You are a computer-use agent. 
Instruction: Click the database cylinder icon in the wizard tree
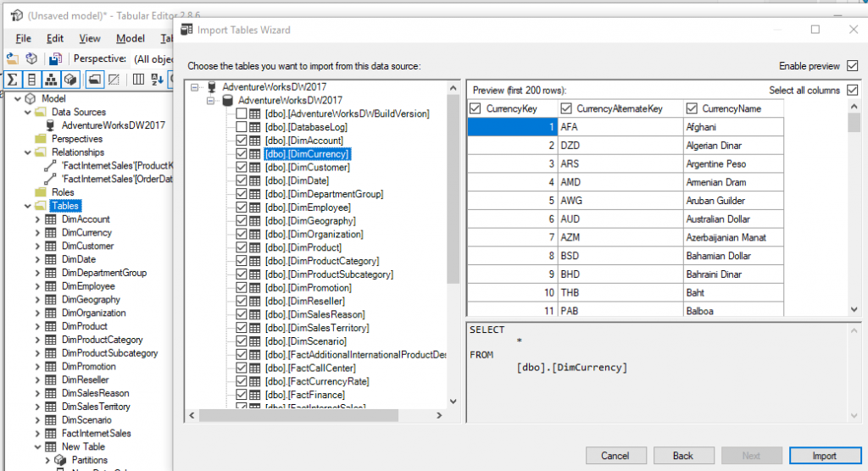(227, 100)
